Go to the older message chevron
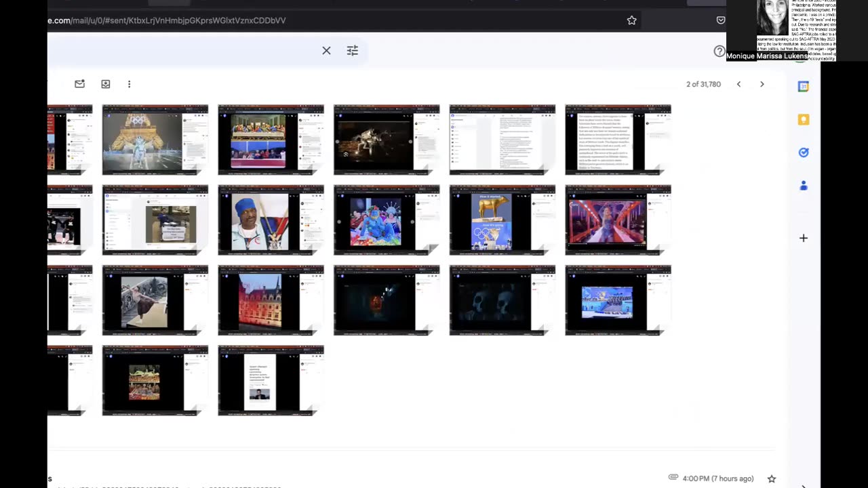 (x=762, y=84)
